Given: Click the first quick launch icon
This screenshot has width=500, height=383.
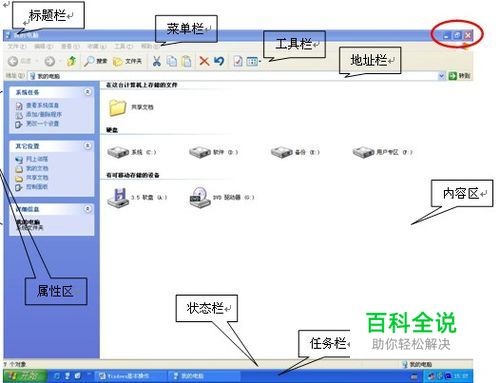Looking at the screenshot, I should [x=57, y=376].
